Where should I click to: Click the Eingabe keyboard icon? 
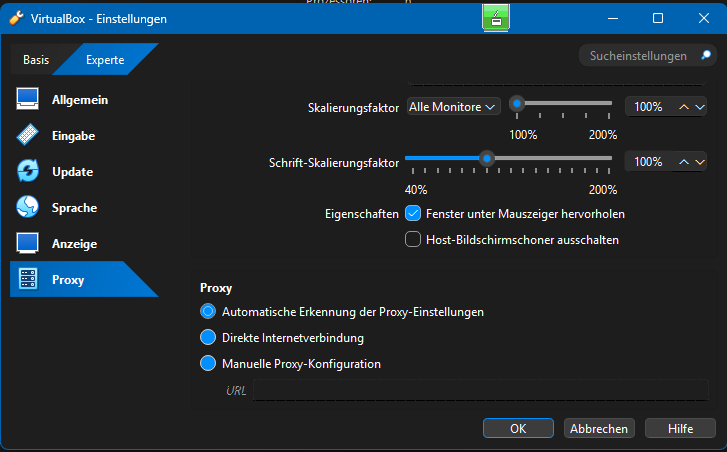click(27, 135)
